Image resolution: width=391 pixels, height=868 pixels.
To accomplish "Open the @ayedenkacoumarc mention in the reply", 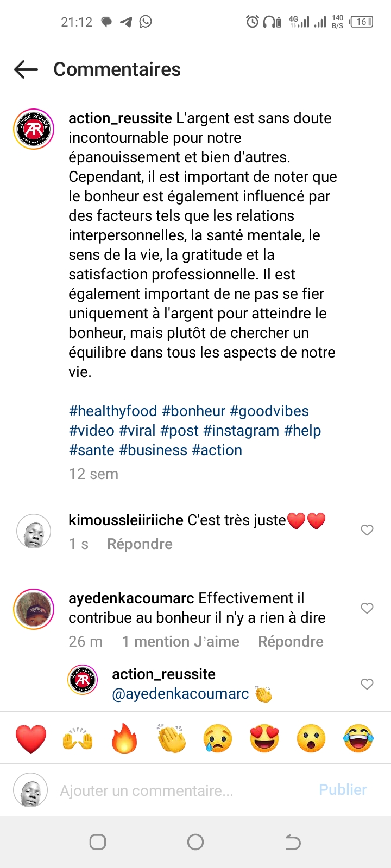I will tap(180, 694).
